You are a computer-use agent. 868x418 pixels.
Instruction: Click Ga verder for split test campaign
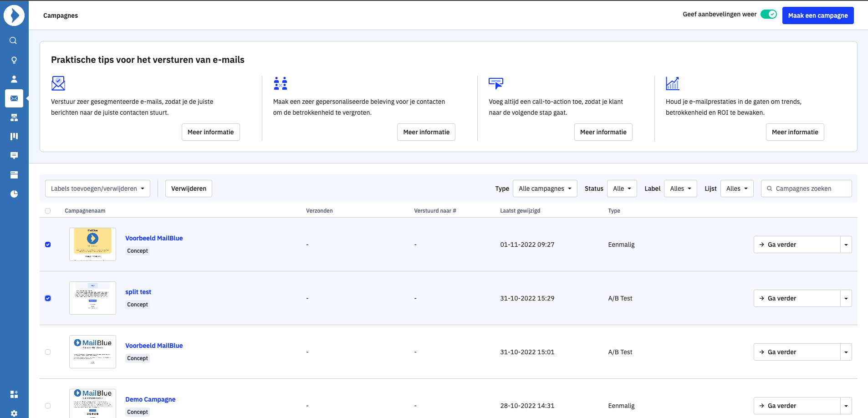pyautogui.click(x=797, y=298)
